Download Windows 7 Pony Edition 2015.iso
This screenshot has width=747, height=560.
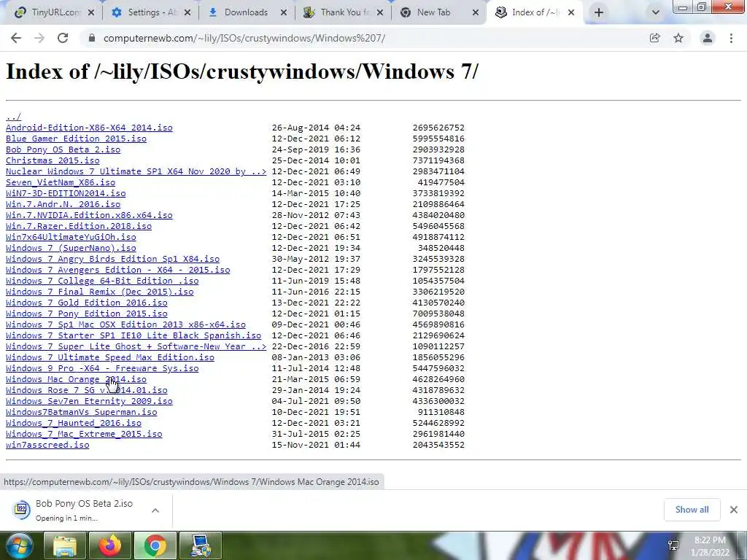87,314
